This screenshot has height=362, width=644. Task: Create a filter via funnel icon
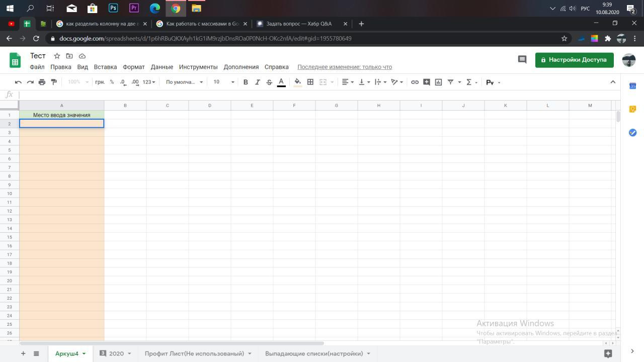(x=451, y=82)
